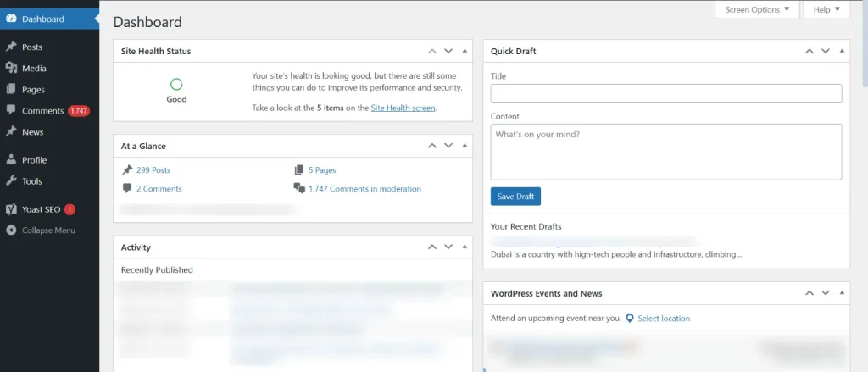Move Quick Draft panel down

[x=826, y=51]
